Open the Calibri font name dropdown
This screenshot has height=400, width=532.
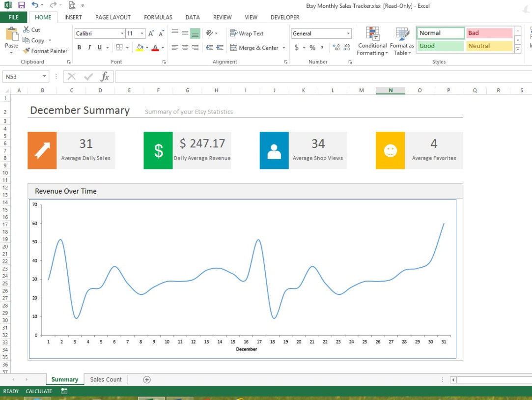122,33
